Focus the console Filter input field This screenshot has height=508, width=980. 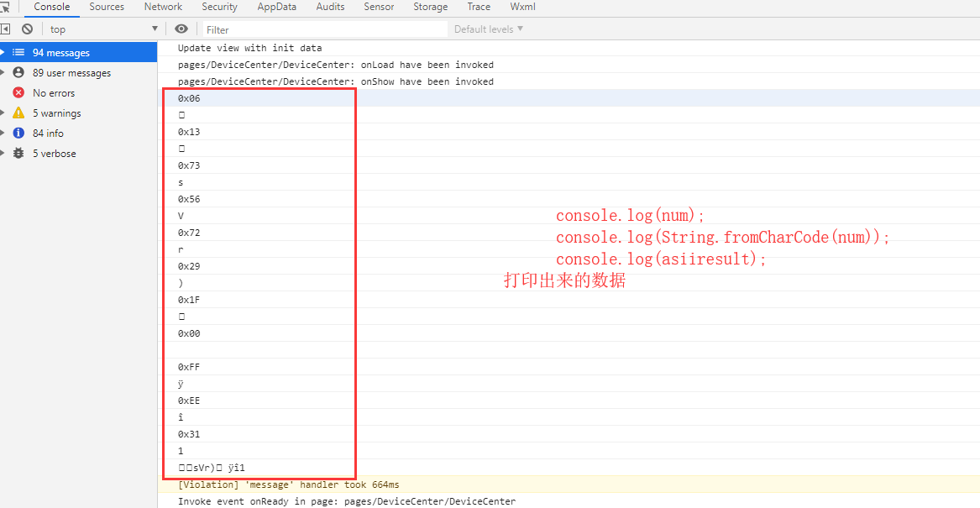pos(325,29)
